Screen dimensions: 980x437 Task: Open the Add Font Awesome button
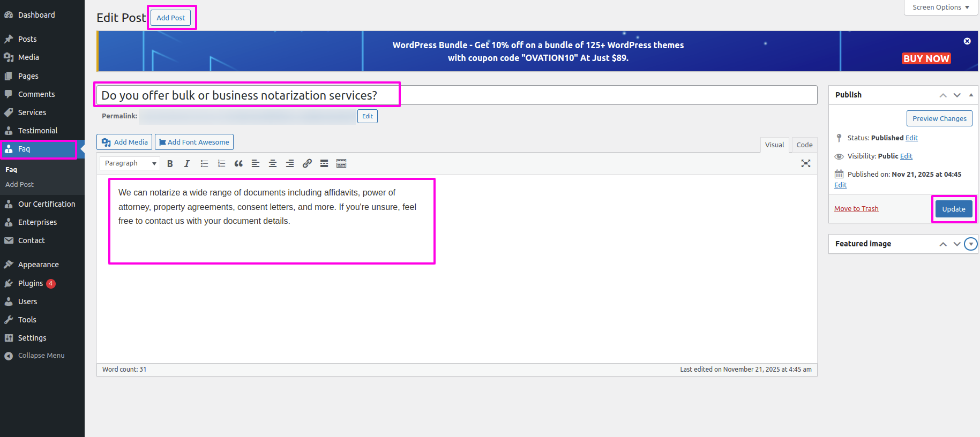(194, 142)
